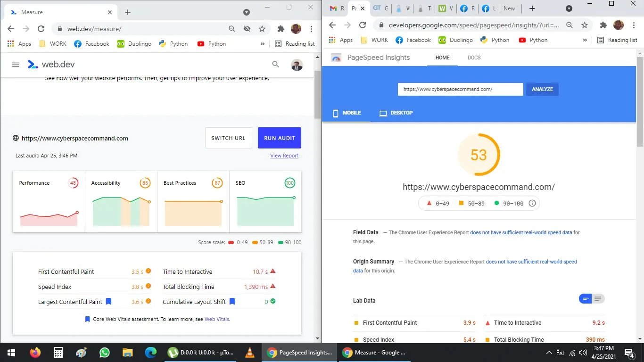Click the ANALYZE button
The image size is (644, 362).
pyautogui.click(x=542, y=89)
